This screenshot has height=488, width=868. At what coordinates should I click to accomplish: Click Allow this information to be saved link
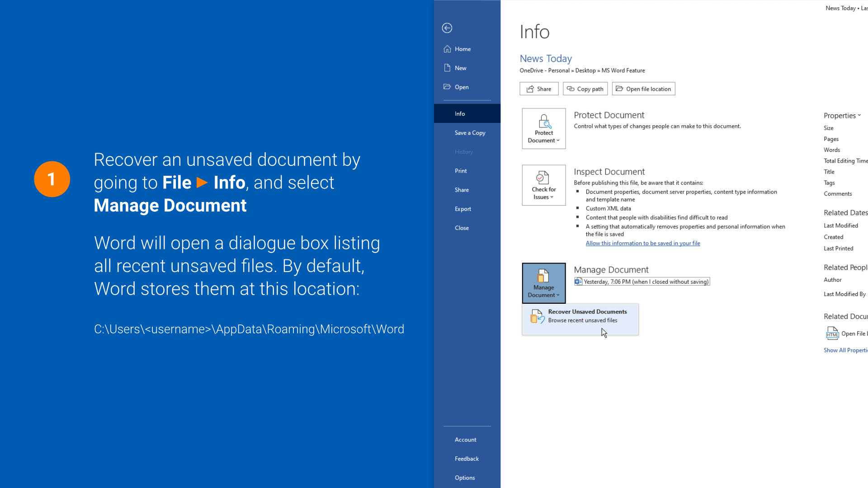click(642, 243)
